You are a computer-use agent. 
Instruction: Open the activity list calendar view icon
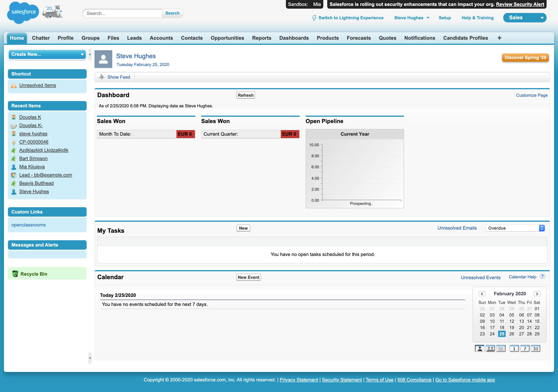click(501, 348)
